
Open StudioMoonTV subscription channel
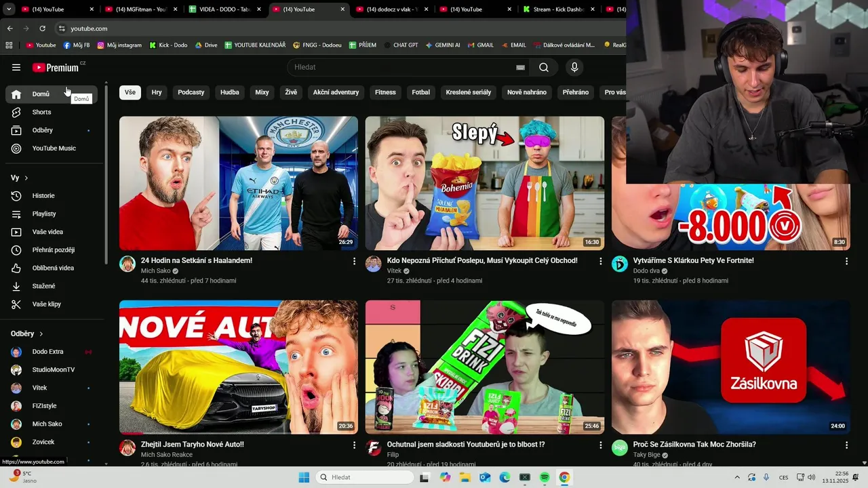point(53,370)
